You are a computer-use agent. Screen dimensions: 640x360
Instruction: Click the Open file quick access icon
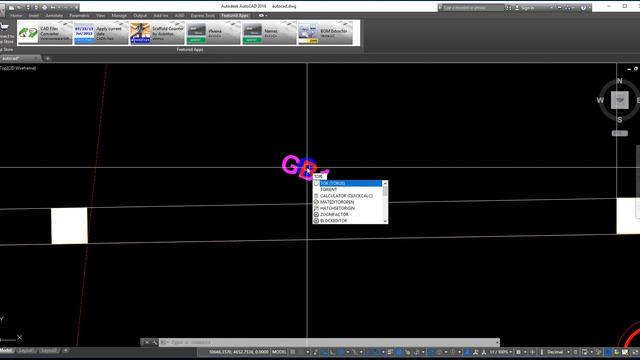19,7
